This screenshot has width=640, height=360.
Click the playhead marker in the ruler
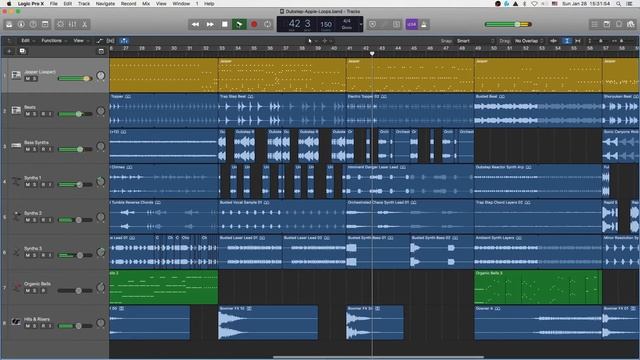tap(372, 53)
